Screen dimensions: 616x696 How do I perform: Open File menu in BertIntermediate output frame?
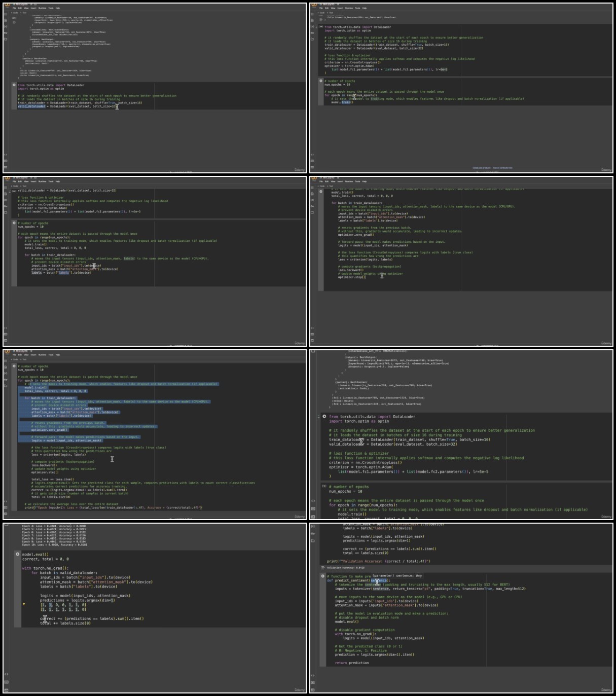(x=15, y=8)
